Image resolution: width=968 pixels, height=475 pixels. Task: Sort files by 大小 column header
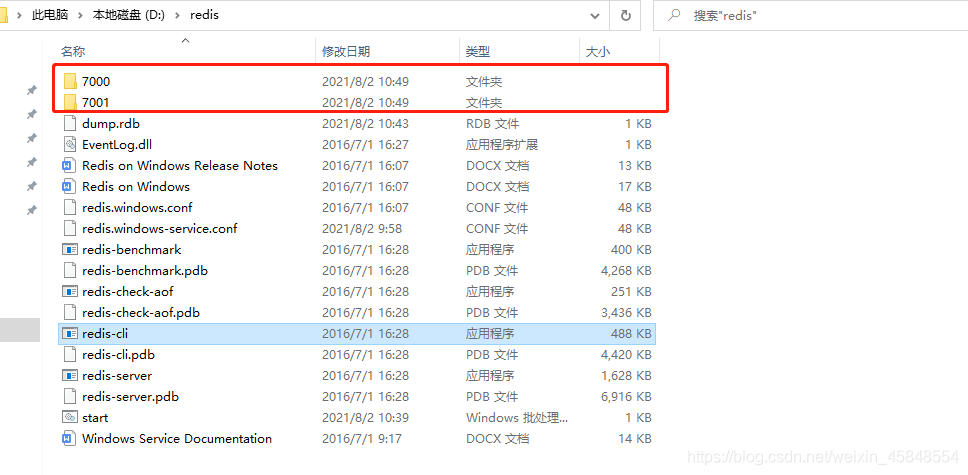click(597, 51)
